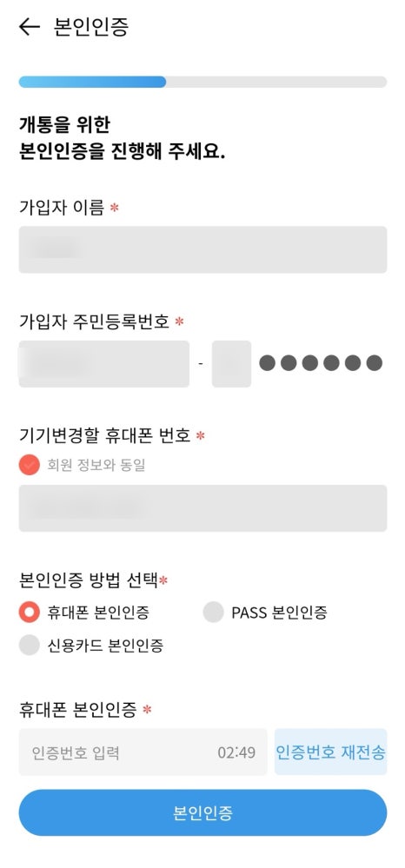The image size is (405, 868).
Task: Click the 본인인증 page title in header
Action: [x=91, y=27]
